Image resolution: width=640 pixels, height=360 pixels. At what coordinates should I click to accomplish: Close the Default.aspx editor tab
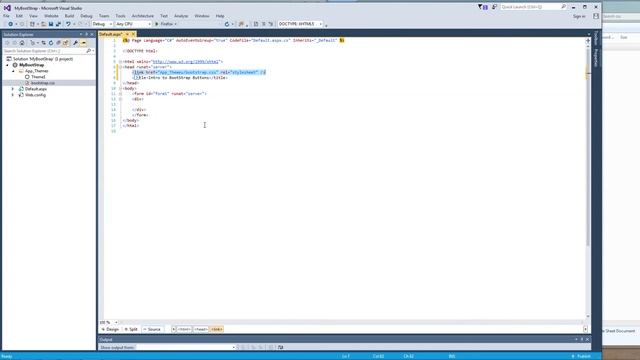click(x=133, y=34)
